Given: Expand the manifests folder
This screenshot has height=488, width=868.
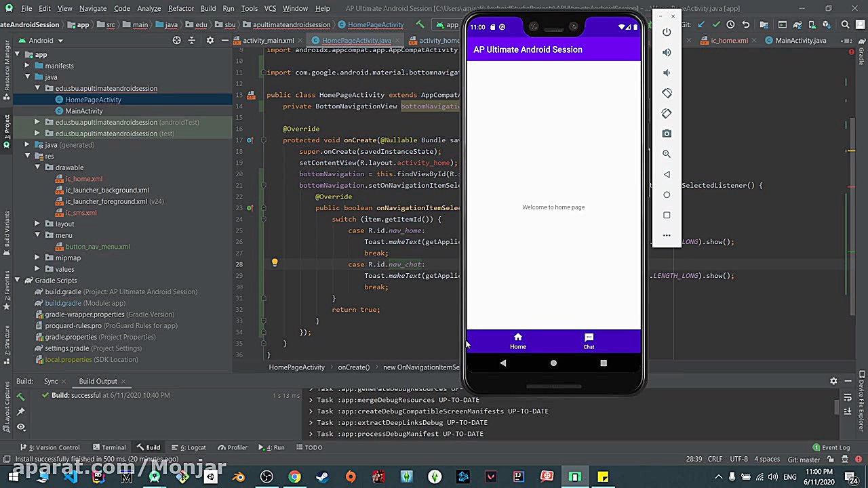Looking at the screenshot, I should [x=27, y=66].
